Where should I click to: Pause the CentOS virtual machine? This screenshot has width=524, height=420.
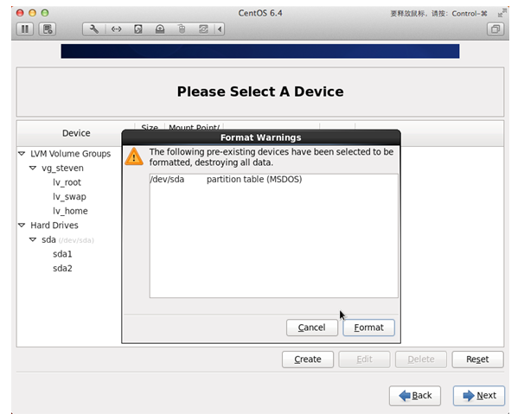25,29
